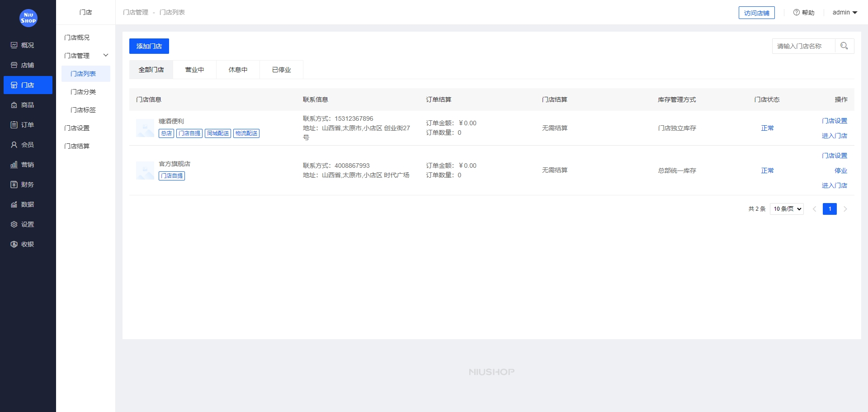Viewport: 868px width, 412px height.
Task: Open the 10 条/页 page size dropdown
Action: coord(787,209)
